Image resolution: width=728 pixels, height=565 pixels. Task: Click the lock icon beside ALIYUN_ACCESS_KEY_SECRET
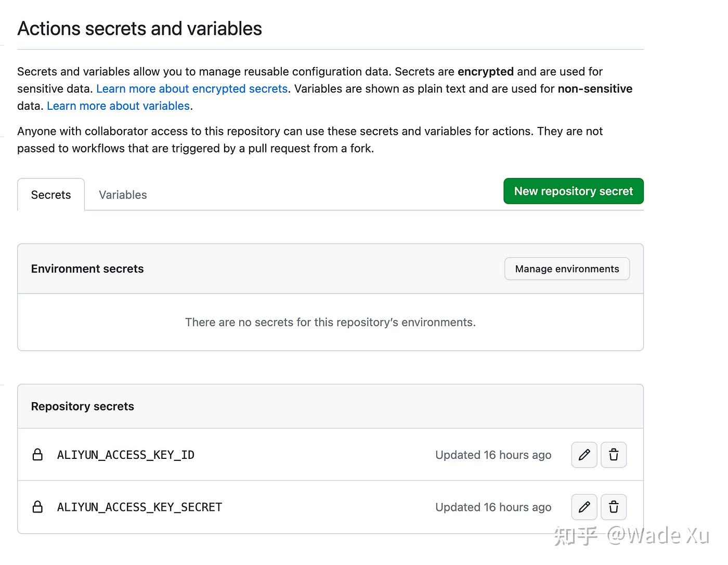point(37,507)
